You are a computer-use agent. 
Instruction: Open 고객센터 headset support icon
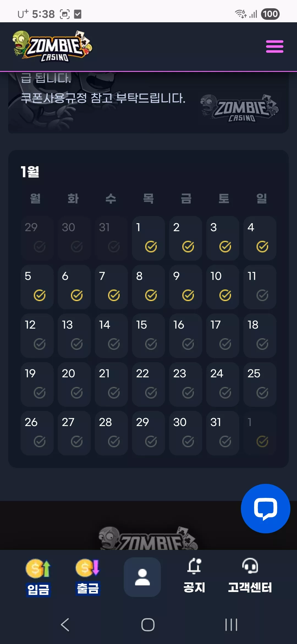(x=250, y=566)
